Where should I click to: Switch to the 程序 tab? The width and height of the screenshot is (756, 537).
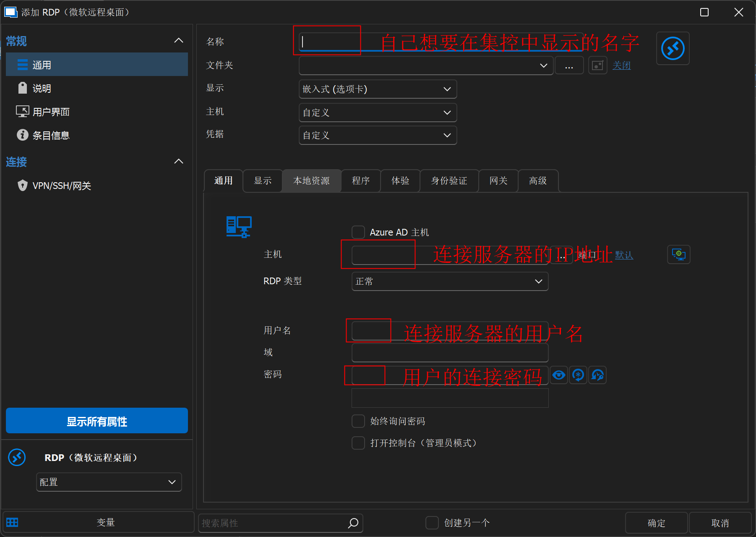(x=361, y=181)
